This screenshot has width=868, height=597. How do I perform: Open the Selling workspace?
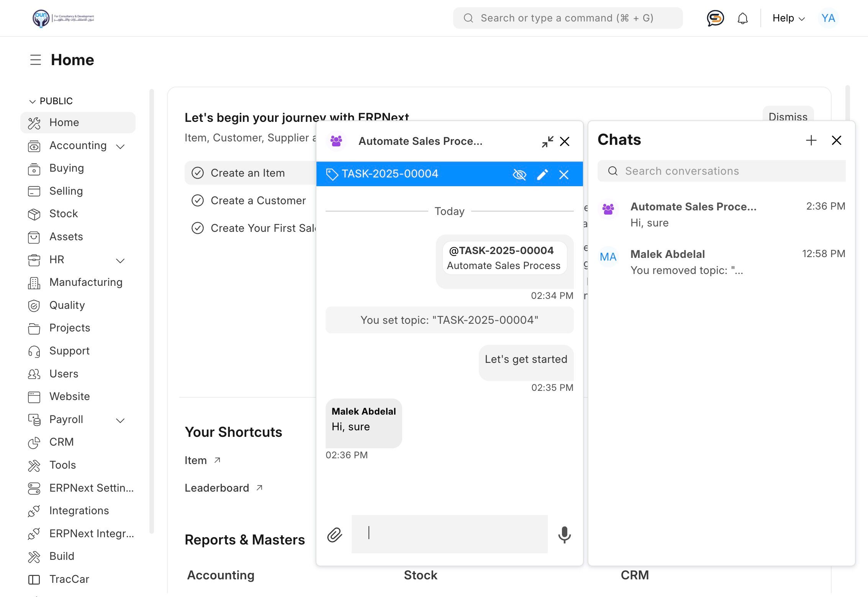[x=66, y=191]
